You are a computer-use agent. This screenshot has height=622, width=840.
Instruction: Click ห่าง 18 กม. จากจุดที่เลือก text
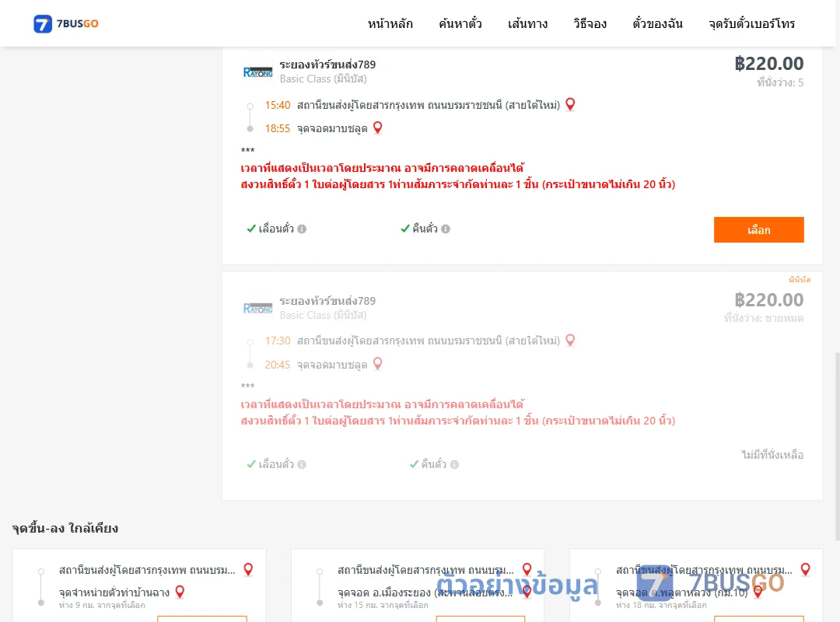click(x=661, y=605)
